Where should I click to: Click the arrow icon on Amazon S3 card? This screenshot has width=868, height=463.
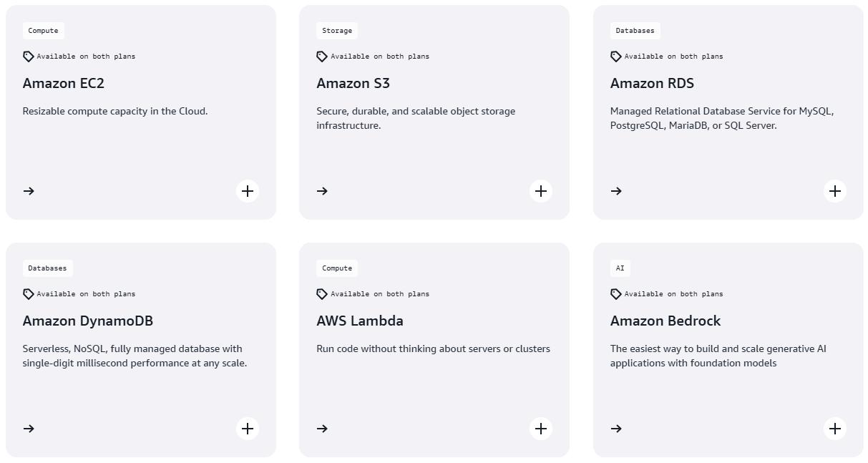(322, 191)
